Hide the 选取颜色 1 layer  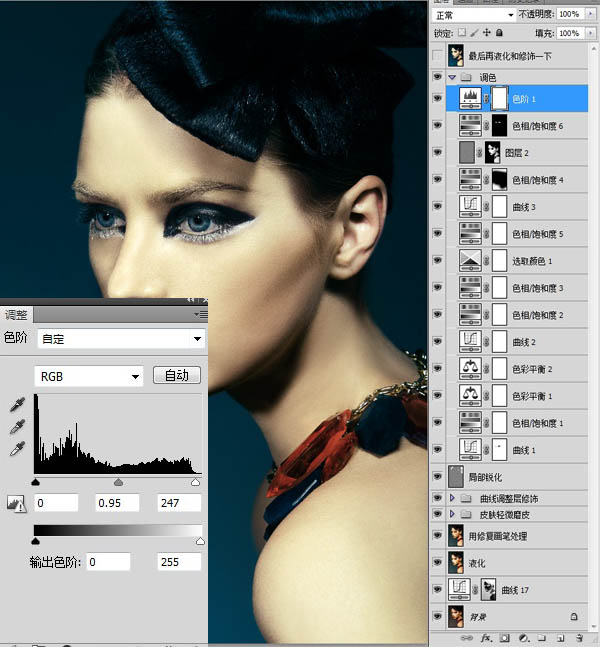[x=437, y=260]
